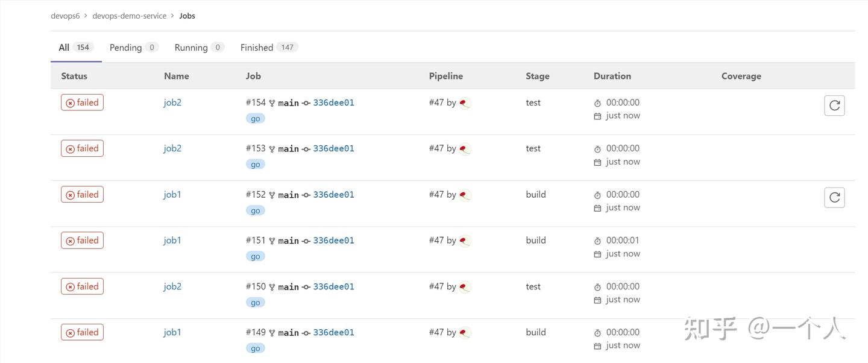
Task: Click failed status badge for job #150
Action: [82, 286]
